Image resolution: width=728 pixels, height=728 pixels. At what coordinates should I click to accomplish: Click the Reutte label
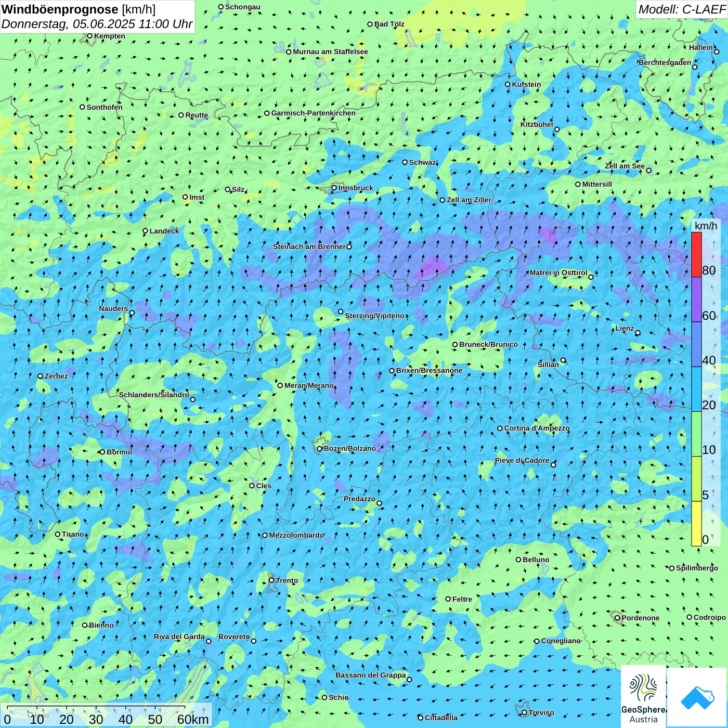click(197, 115)
